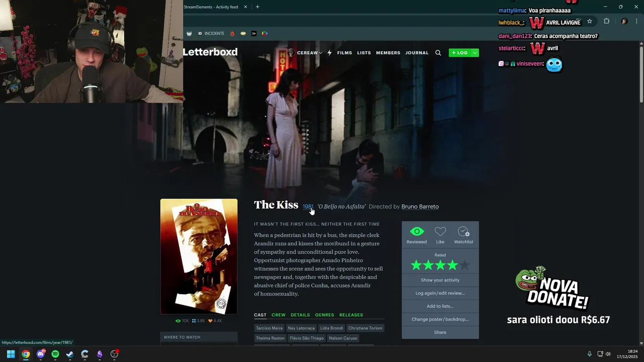Screen dimensions: 644x362
Task: Open cast member Thelma Reston
Action: point(270,338)
